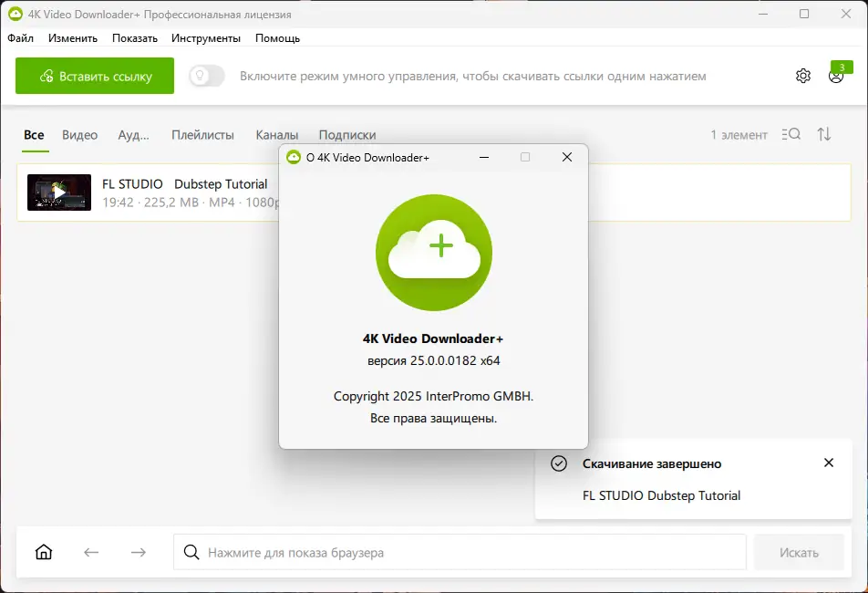
Task: Click the home icon in bottom toolbar
Action: click(x=43, y=552)
